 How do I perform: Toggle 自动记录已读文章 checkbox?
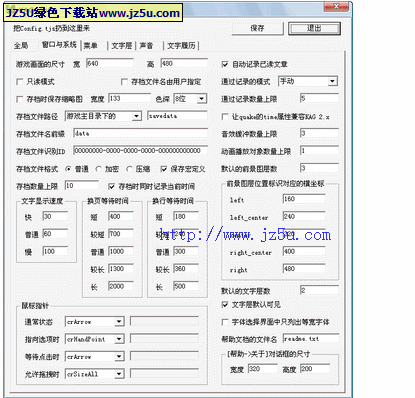pos(225,64)
